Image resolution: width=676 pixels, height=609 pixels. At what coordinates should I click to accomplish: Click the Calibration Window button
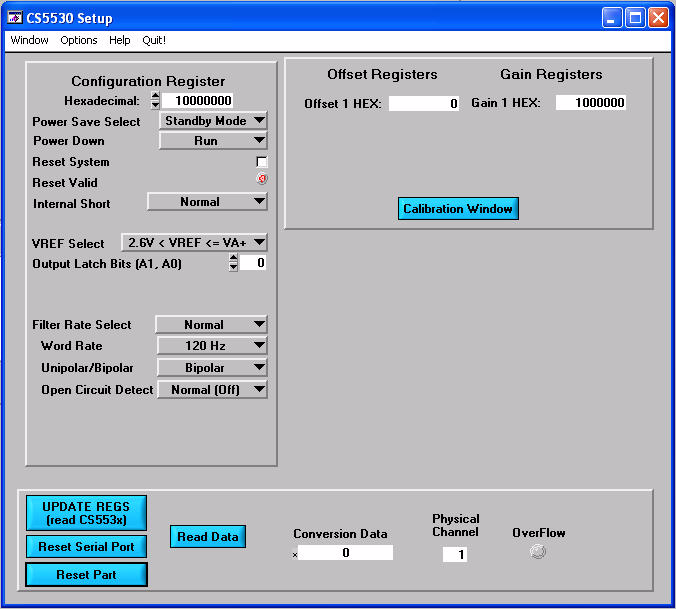click(x=458, y=209)
